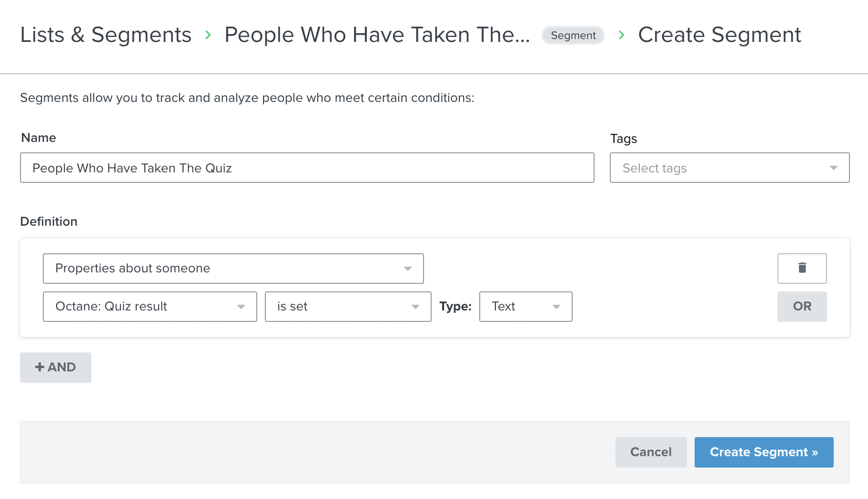Click the Tags dropdown arrow icon
The width and height of the screenshot is (868, 499).
pyautogui.click(x=833, y=168)
